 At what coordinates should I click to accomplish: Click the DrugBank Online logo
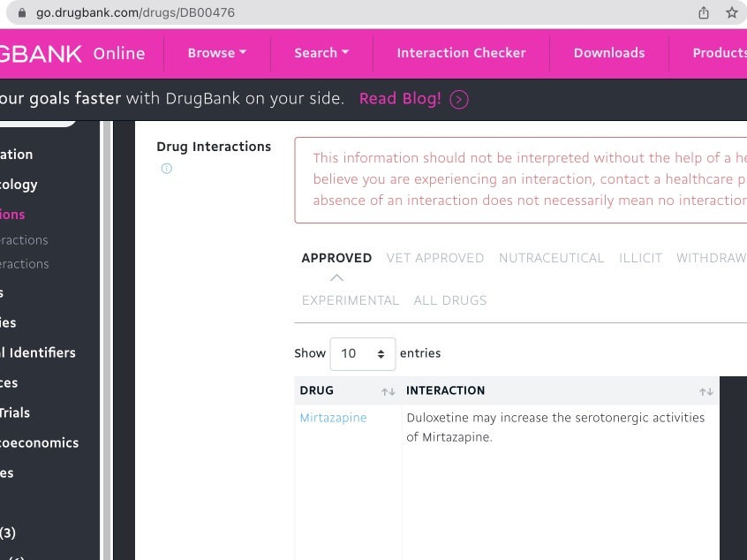click(72, 53)
